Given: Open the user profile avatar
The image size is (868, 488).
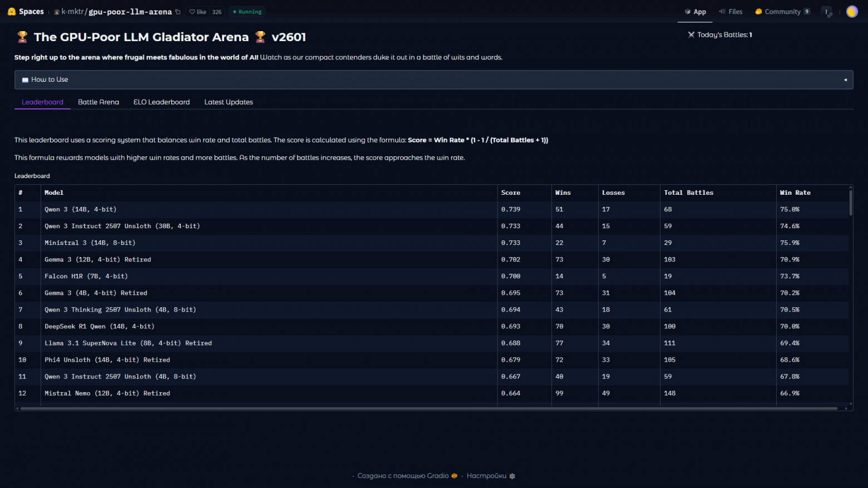Looking at the screenshot, I should pos(851,12).
